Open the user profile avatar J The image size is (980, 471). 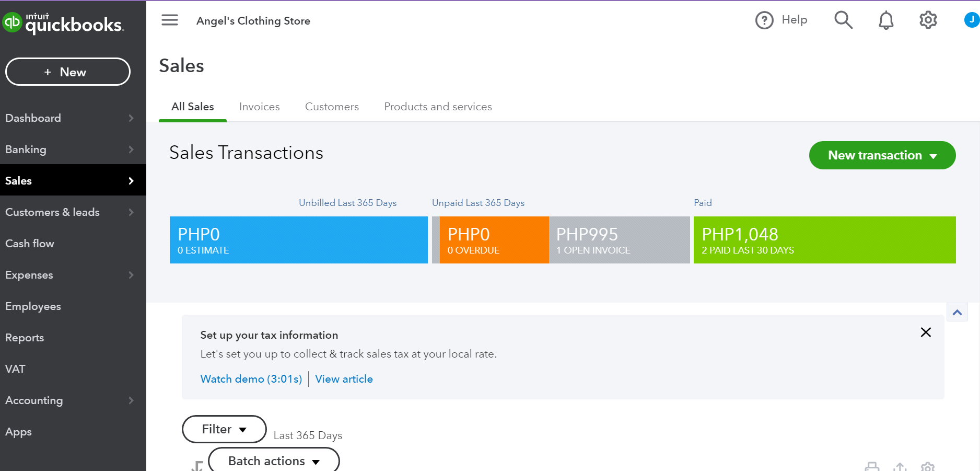(x=972, y=20)
